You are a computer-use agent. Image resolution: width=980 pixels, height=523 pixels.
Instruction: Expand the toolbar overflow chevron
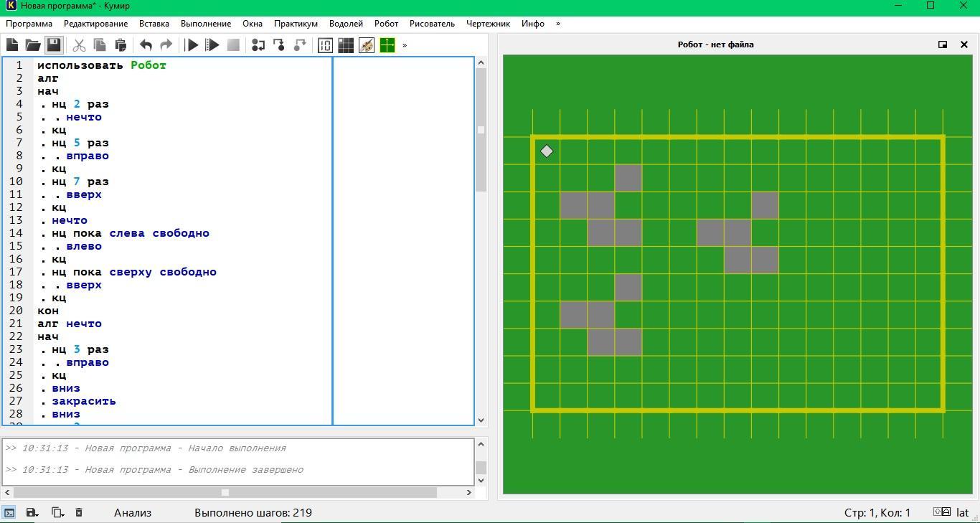click(405, 45)
